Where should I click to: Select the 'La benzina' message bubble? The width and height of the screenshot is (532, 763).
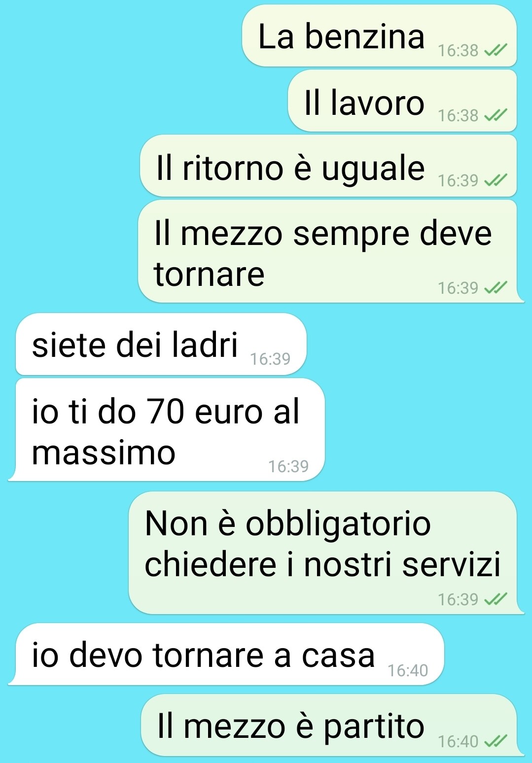coord(379,35)
